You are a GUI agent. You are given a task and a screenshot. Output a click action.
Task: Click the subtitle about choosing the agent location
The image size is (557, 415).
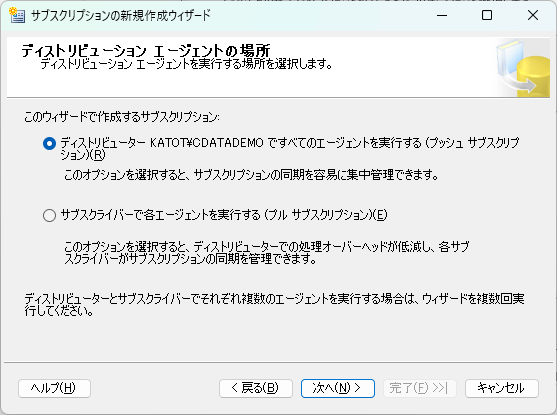[186, 64]
